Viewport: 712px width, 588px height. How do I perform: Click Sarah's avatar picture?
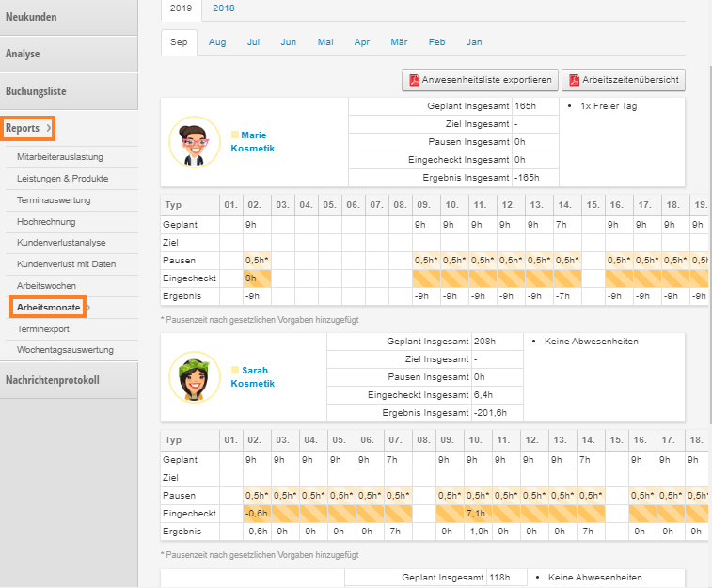[194, 376]
